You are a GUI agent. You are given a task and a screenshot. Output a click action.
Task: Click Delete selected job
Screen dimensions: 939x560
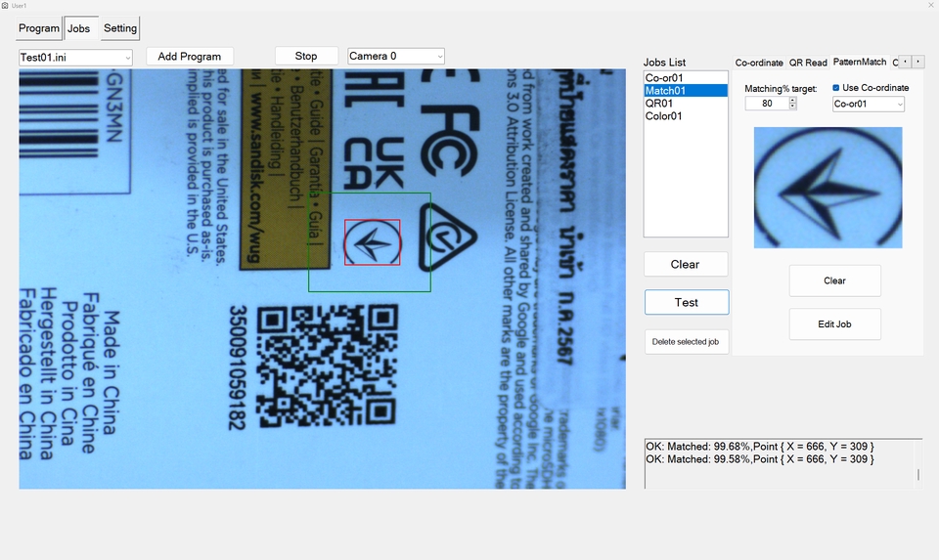[x=687, y=342]
